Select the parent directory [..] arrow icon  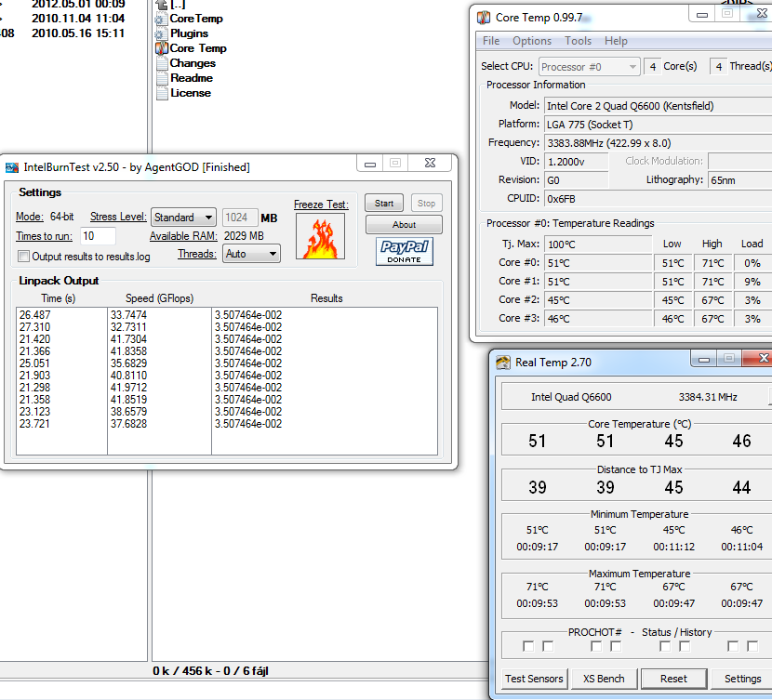point(162,5)
